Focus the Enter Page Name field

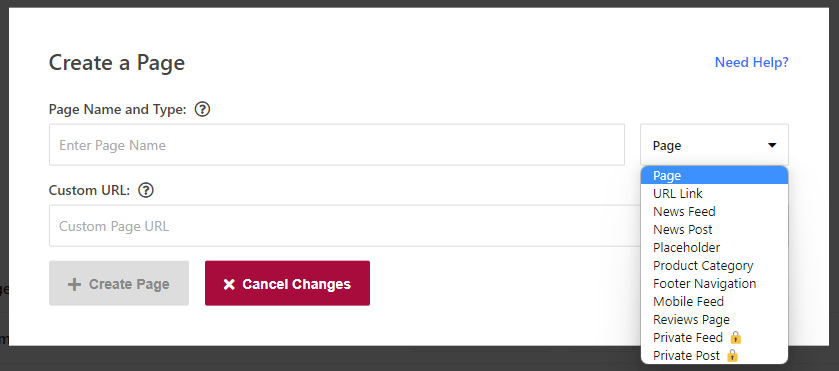pyautogui.click(x=337, y=145)
